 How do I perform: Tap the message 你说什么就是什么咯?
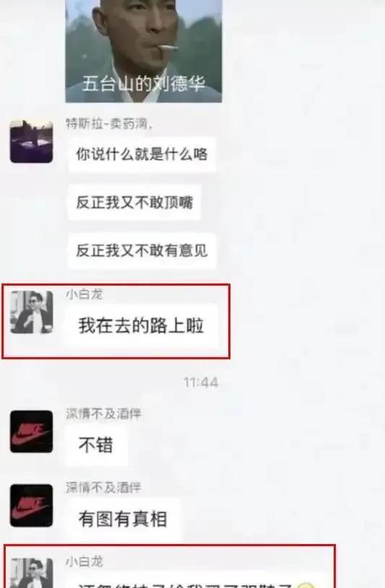142,154
